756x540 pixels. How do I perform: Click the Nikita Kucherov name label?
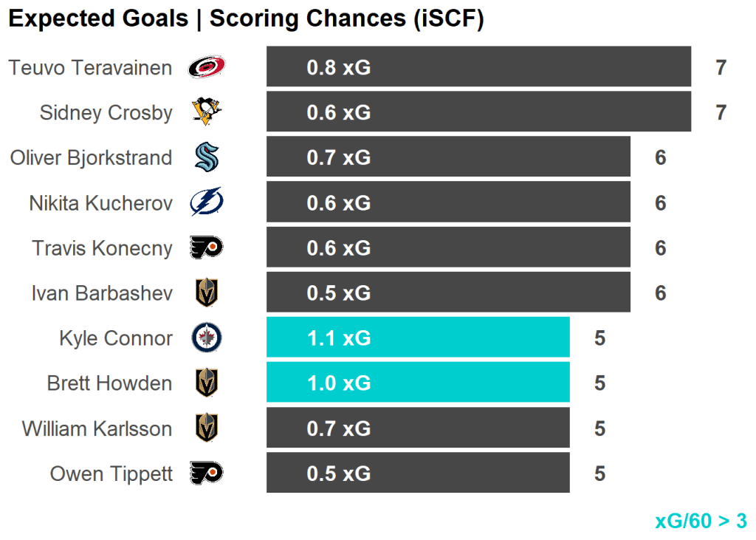tap(100, 203)
